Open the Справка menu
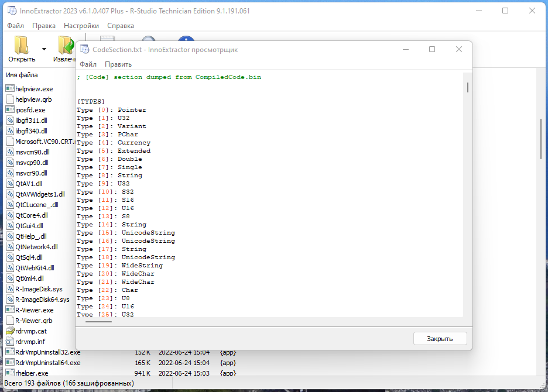This screenshot has height=392, width=548. 121,26
